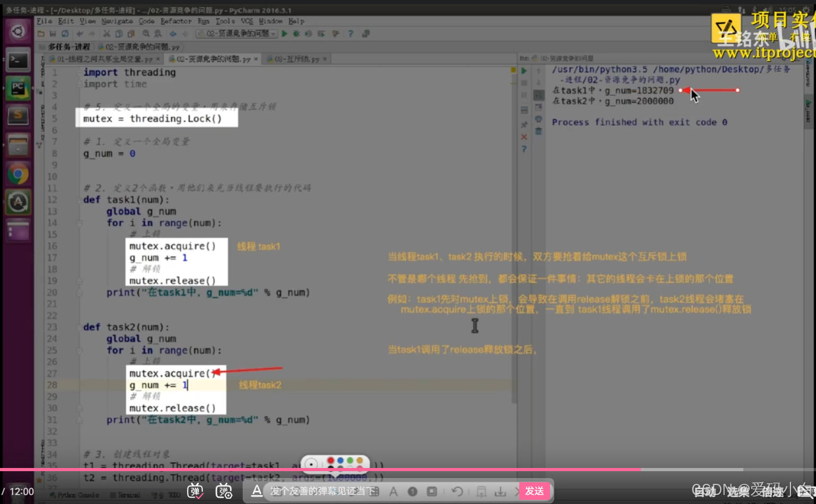This screenshot has width=816, height=504.
Task: Click the pink 发送 send button
Action: click(x=534, y=491)
